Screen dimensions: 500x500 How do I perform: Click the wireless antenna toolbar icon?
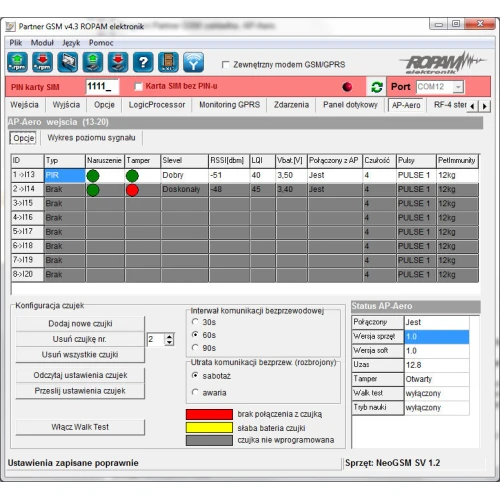[x=193, y=62]
